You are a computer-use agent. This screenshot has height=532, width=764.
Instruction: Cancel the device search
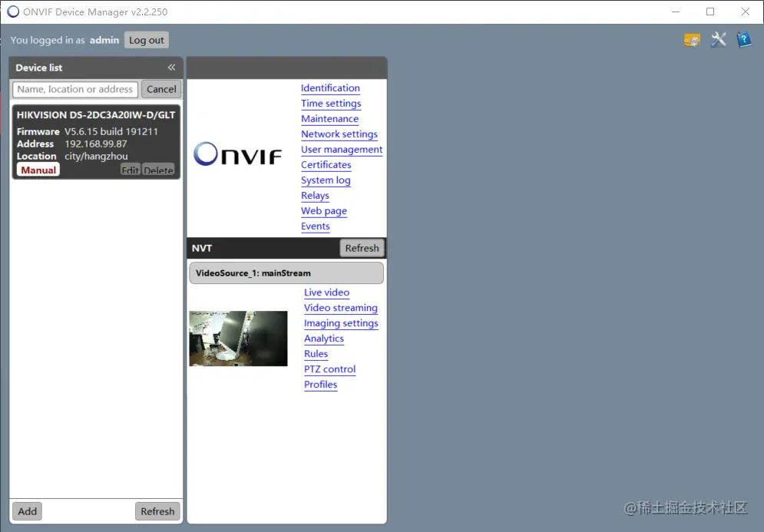tap(161, 89)
